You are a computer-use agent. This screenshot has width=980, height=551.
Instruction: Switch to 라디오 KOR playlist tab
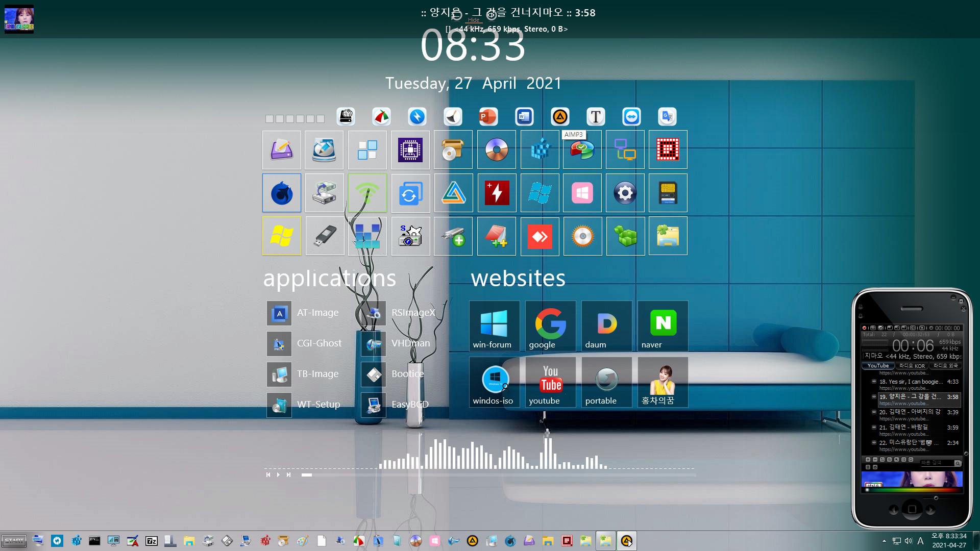(912, 365)
